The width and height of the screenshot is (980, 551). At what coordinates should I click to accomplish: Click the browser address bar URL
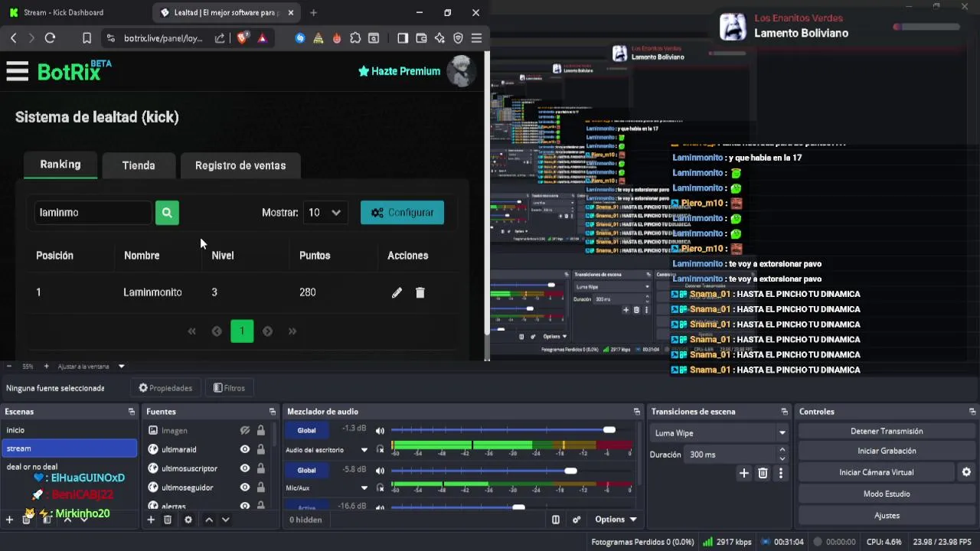pyautogui.click(x=163, y=38)
